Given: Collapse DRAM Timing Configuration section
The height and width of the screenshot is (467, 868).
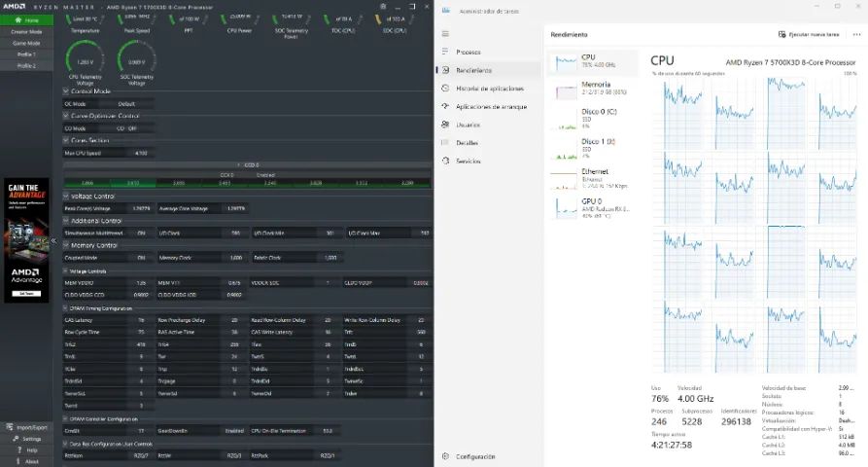Looking at the screenshot, I should 66,308.
